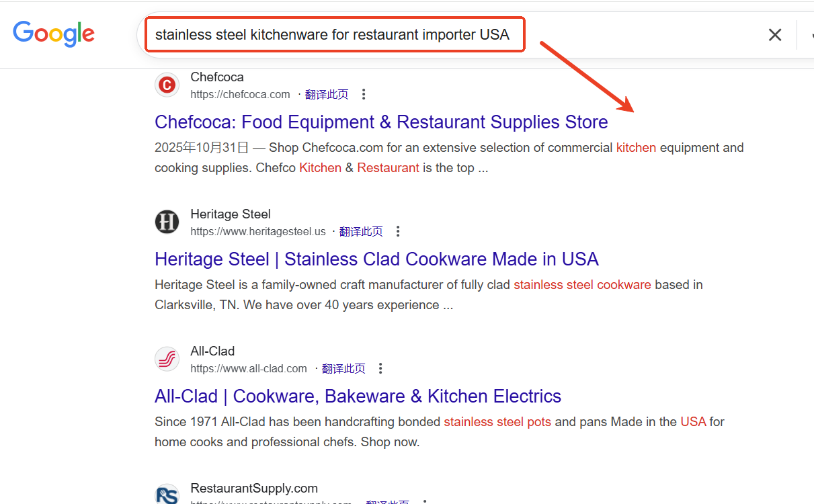The height and width of the screenshot is (504, 814).
Task: Open All-Clad Cookware, Bakeware result link
Action: click(x=358, y=396)
